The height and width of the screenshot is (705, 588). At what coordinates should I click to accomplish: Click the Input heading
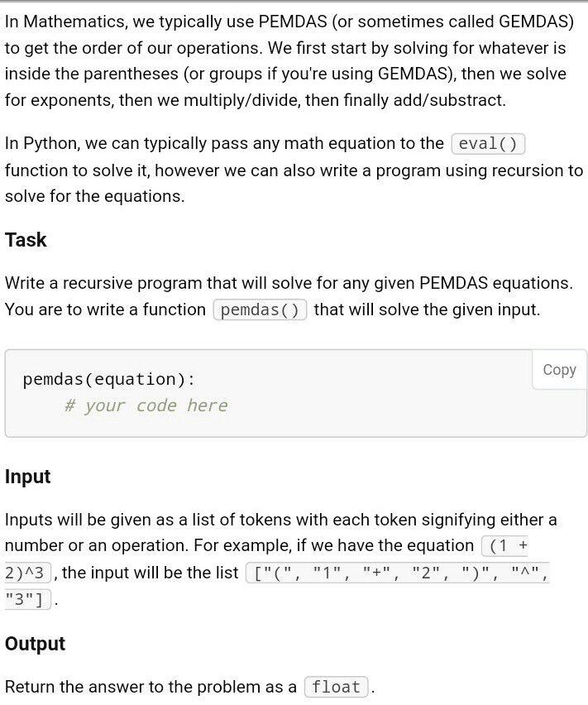pos(27,477)
